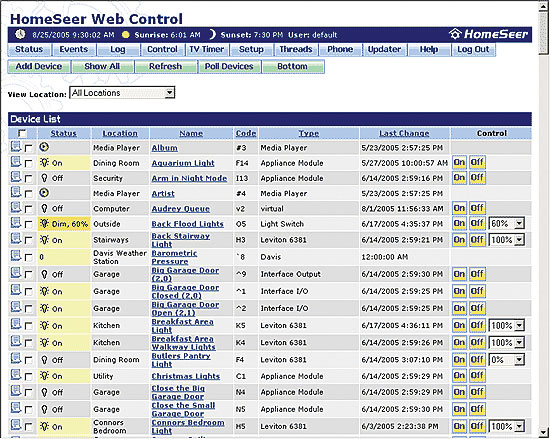
Task: Open the edit icon for Audrey Queue row
Action: pos(15,207)
